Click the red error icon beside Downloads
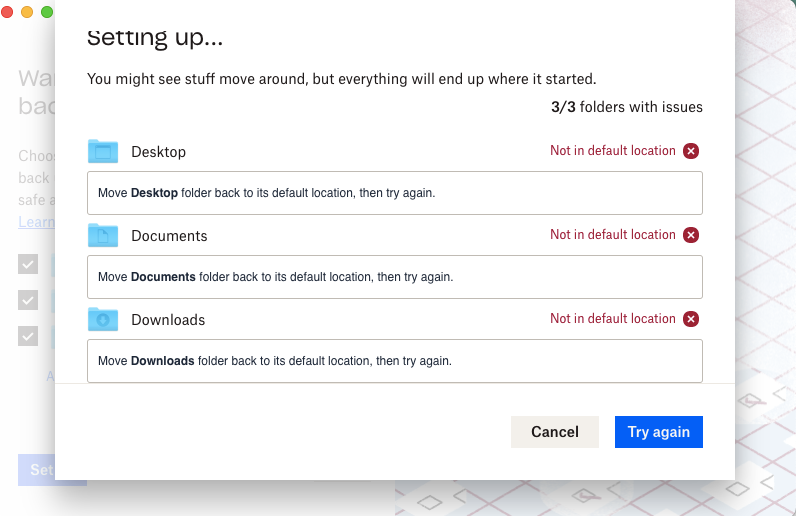 point(691,319)
